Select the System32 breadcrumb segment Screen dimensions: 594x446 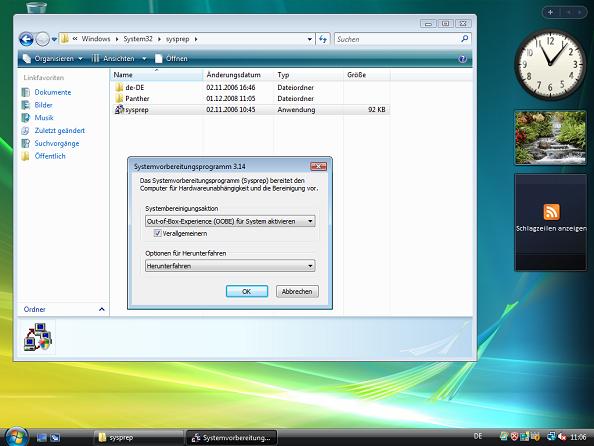click(138, 39)
